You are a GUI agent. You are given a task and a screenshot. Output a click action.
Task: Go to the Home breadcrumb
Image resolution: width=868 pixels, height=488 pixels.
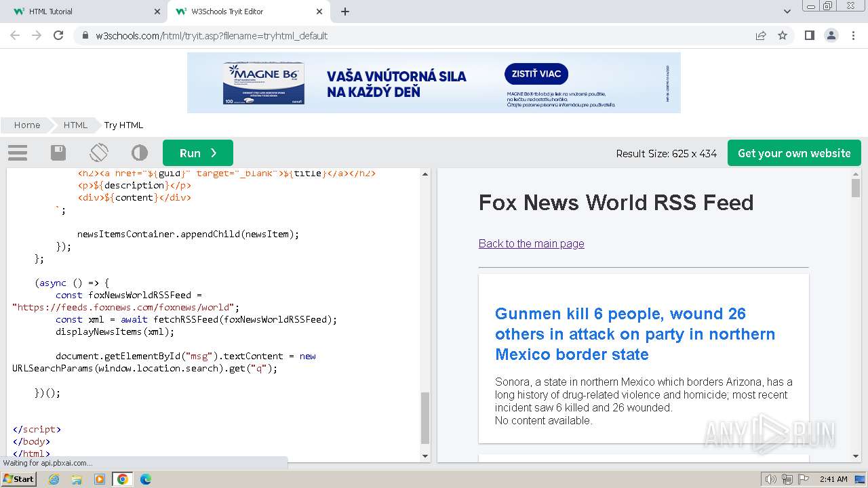pos(27,125)
